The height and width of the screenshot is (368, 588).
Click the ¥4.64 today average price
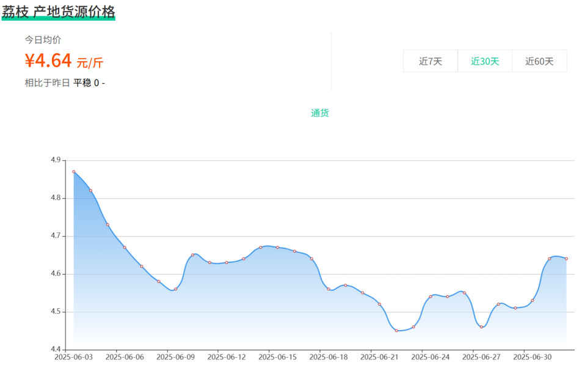click(x=49, y=61)
